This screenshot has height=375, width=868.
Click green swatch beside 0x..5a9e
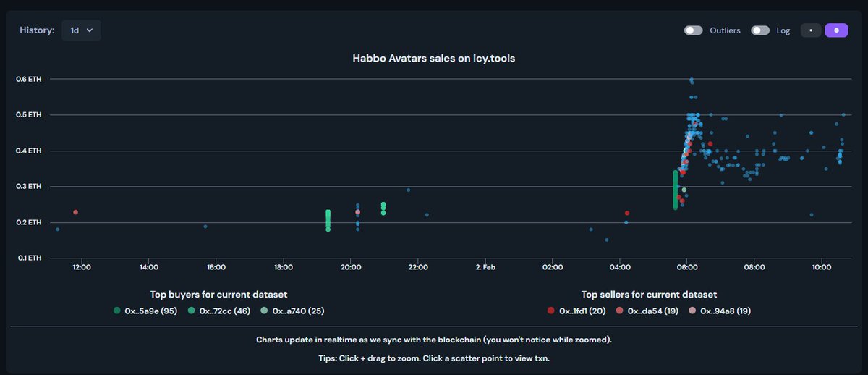(117, 311)
